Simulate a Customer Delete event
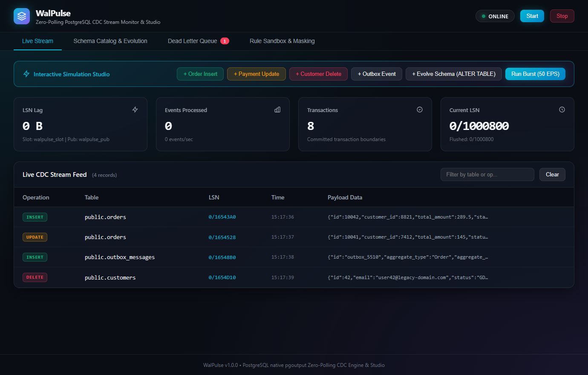Image resolution: width=588 pixels, height=375 pixels. tap(318, 74)
